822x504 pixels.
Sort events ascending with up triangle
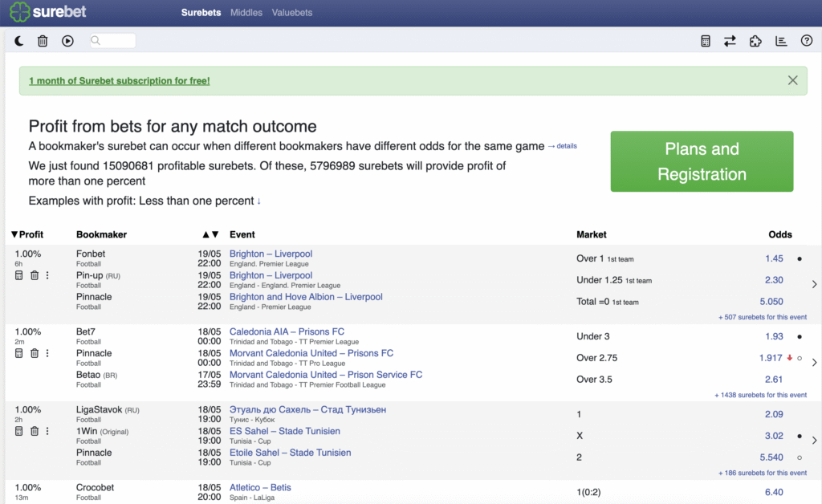pos(206,234)
